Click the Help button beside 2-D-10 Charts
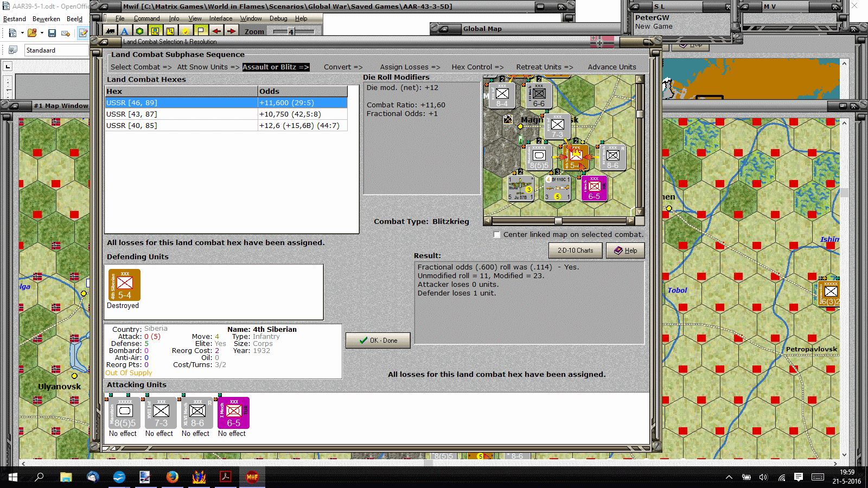Image resolution: width=868 pixels, height=488 pixels. coord(626,251)
